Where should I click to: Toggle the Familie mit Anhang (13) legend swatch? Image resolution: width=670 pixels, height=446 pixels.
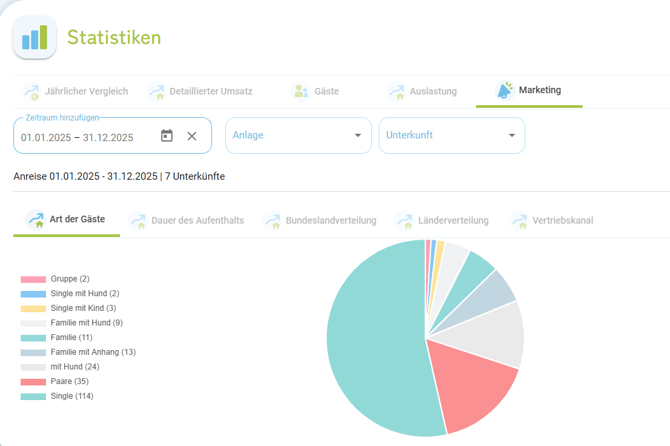(33, 352)
